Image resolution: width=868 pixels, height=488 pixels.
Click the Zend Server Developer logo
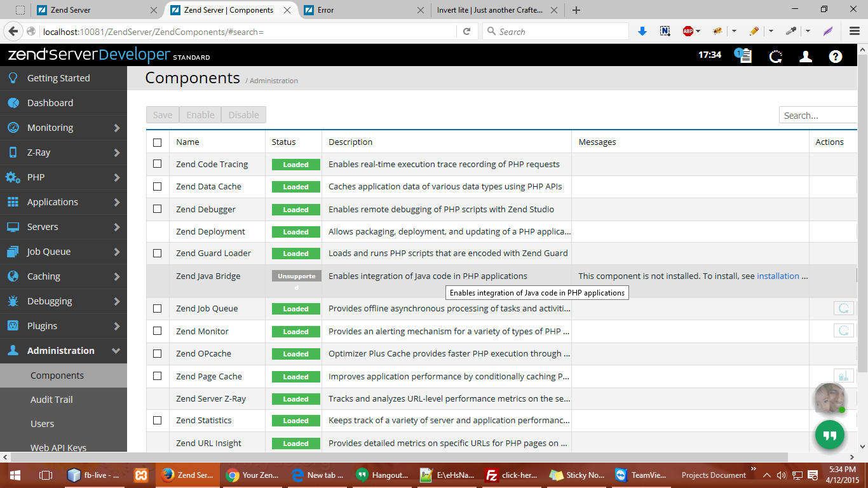pyautogui.click(x=109, y=55)
